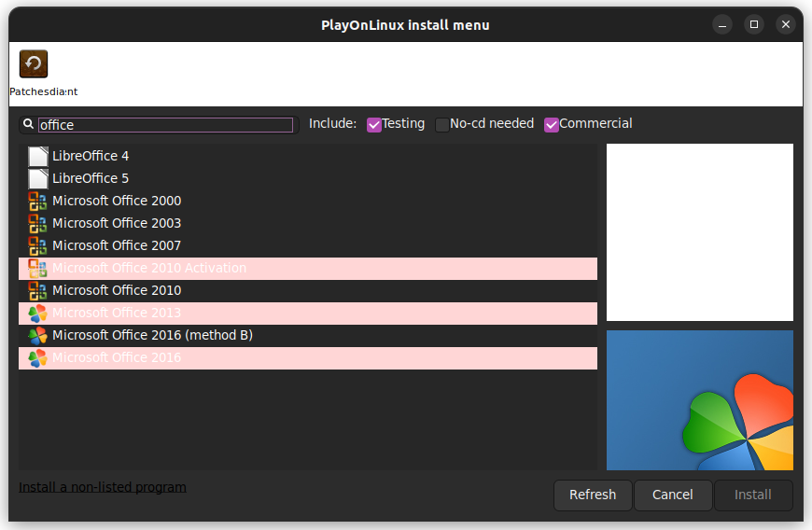Click the Microsoft Office 2013 clover icon
812x530 pixels.
[x=38, y=314]
